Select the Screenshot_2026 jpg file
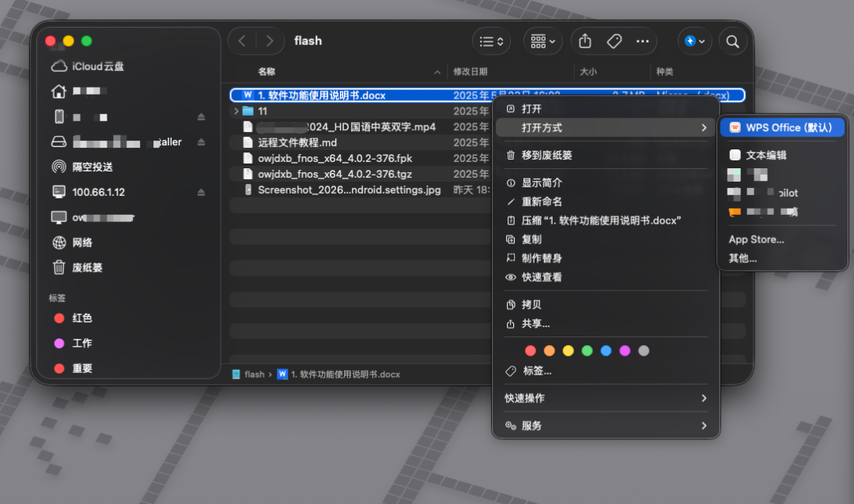Screen dimensions: 854x504 click(x=350, y=190)
